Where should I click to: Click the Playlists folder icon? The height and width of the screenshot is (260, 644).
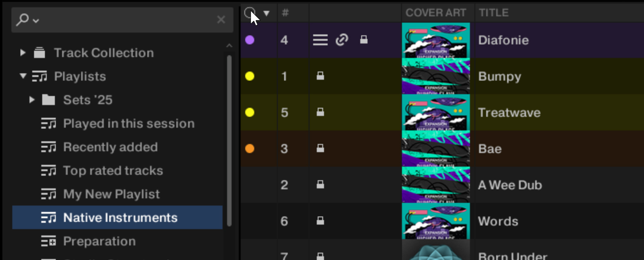[39, 76]
